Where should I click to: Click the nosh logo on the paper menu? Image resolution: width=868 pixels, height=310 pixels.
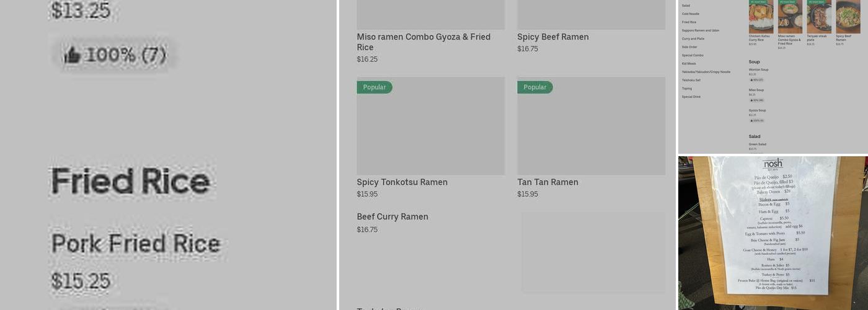773,164
